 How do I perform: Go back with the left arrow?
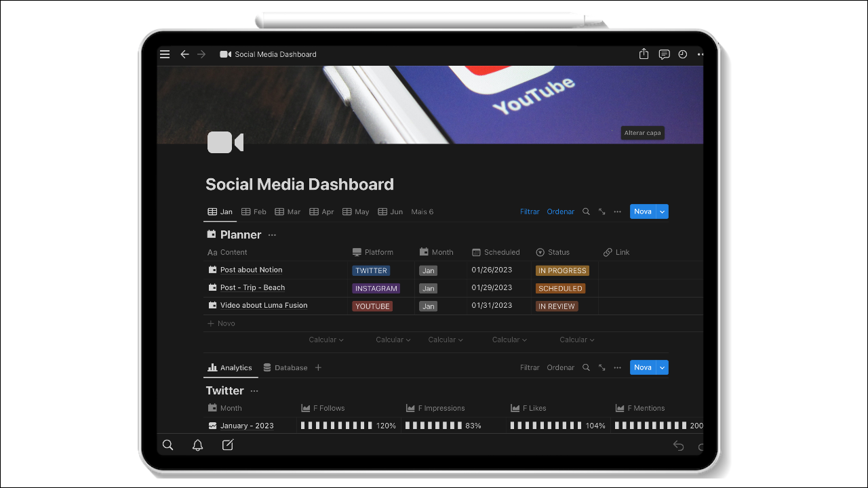pos(184,54)
